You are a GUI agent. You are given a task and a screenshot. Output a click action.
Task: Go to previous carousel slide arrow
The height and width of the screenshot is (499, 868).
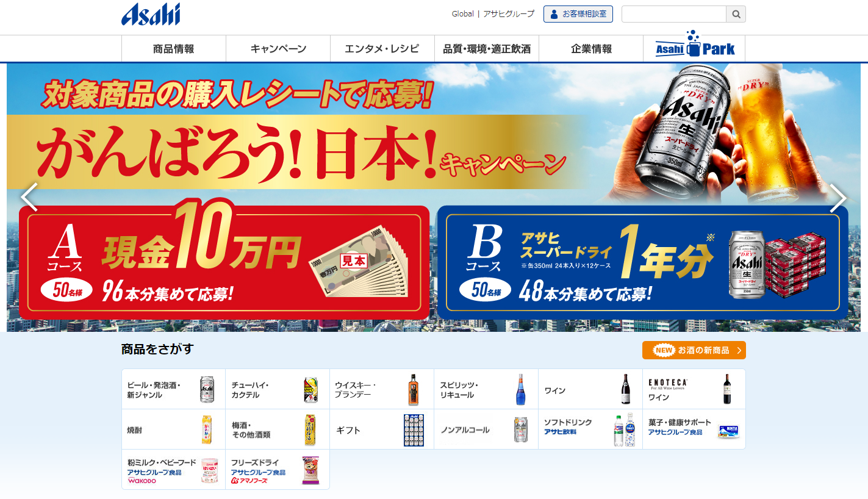pos(29,198)
